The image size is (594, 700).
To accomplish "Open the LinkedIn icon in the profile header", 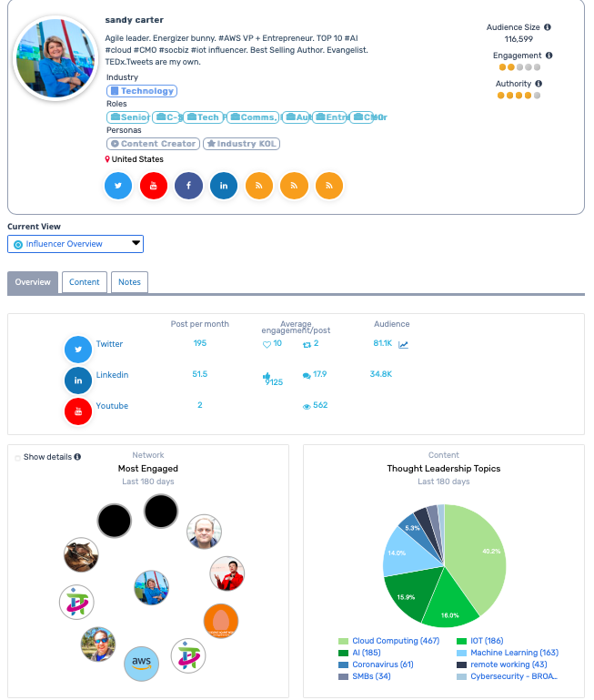I will coord(224,186).
